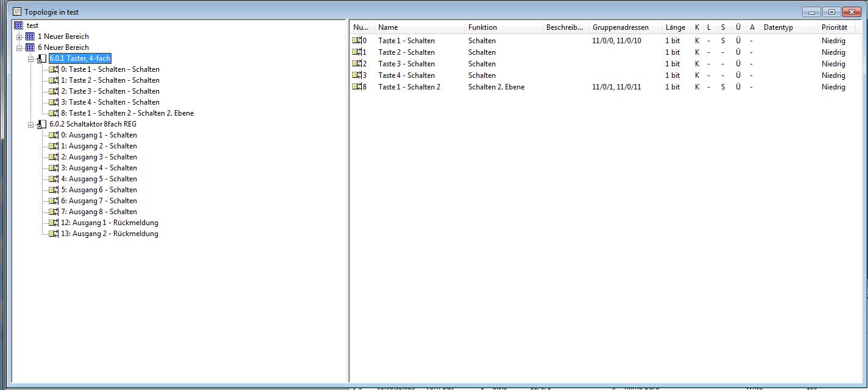Click Schalten 2. Ebene function cell
868x390 pixels.
[496, 87]
